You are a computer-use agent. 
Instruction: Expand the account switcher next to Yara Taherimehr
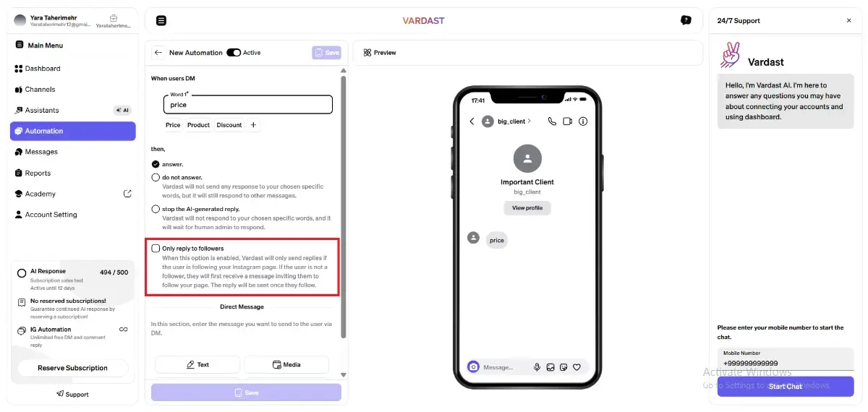tap(114, 22)
